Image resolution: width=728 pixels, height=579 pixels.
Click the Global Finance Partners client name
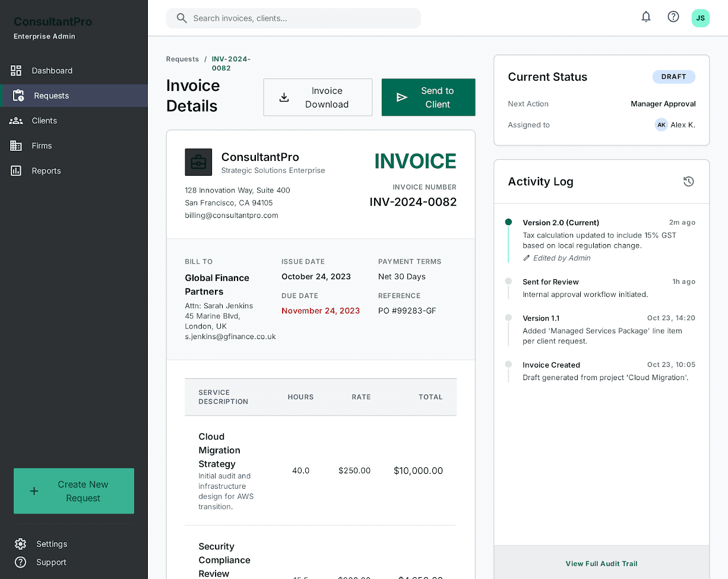pyautogui.click(x=217, y=285)
